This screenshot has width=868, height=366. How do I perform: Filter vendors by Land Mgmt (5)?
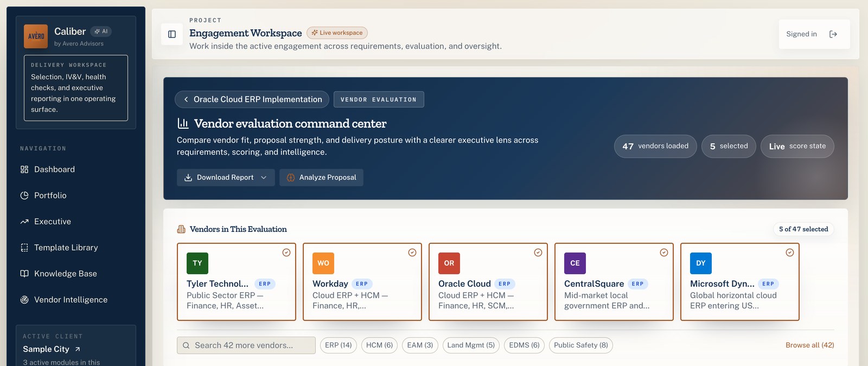tap(471, 345)
